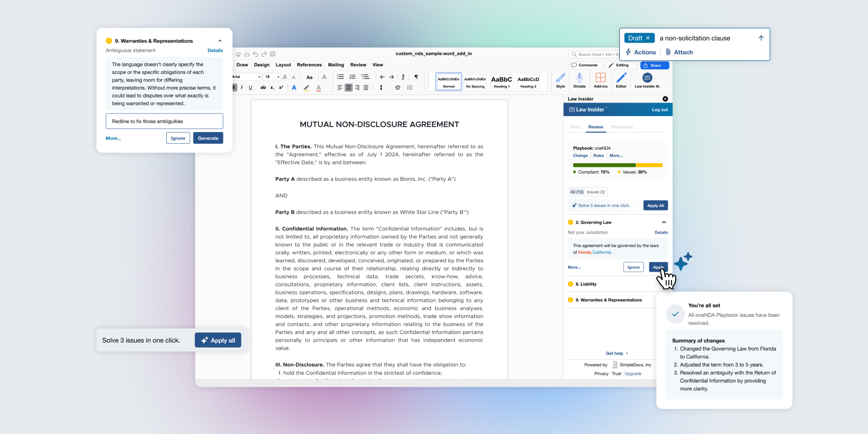
Task: Open the Arial font dropdown
Action: click(247, 77)
